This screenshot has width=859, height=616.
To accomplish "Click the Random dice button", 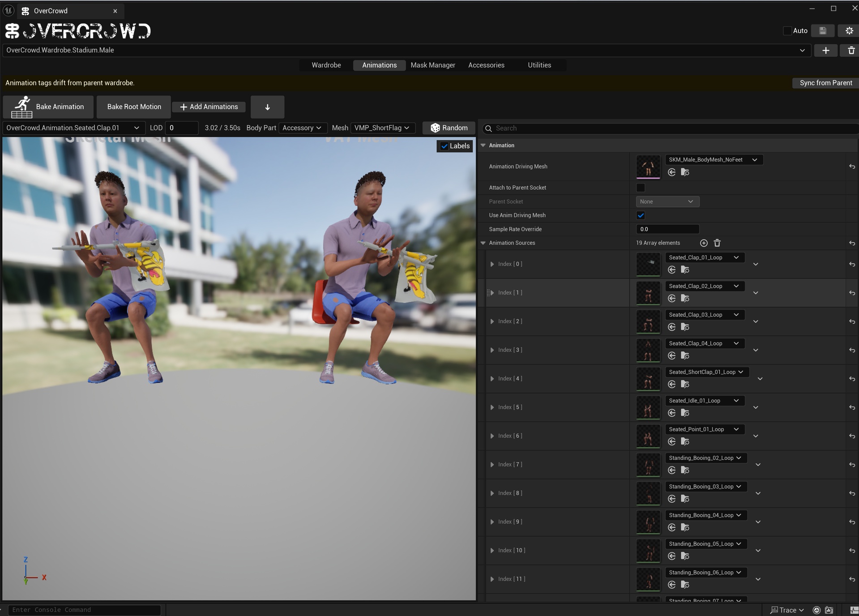I will [449, 128].
